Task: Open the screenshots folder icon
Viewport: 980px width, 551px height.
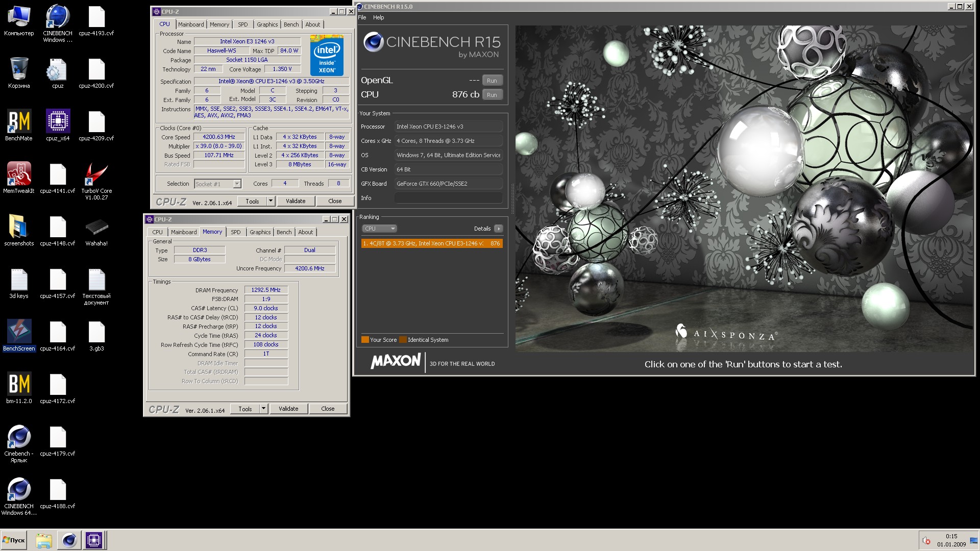Action: coord(19,231)
